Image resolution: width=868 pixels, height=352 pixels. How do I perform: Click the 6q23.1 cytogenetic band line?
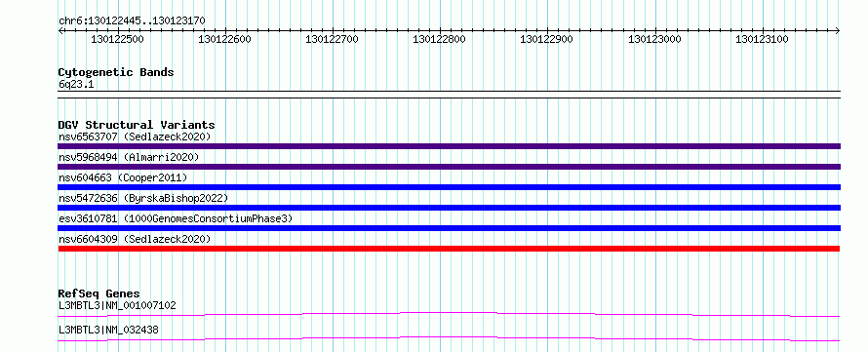[449, 94]
